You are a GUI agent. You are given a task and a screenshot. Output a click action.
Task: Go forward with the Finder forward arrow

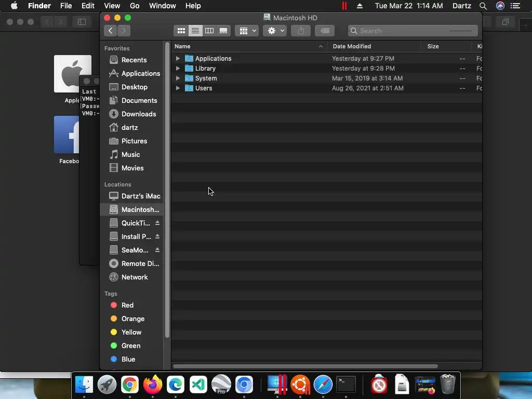coord(124,31)
